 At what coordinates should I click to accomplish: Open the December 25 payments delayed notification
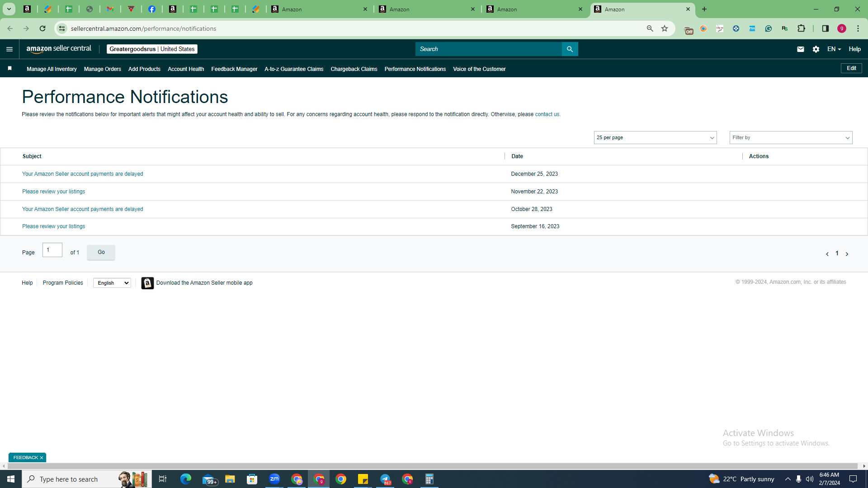pos(83,174)
